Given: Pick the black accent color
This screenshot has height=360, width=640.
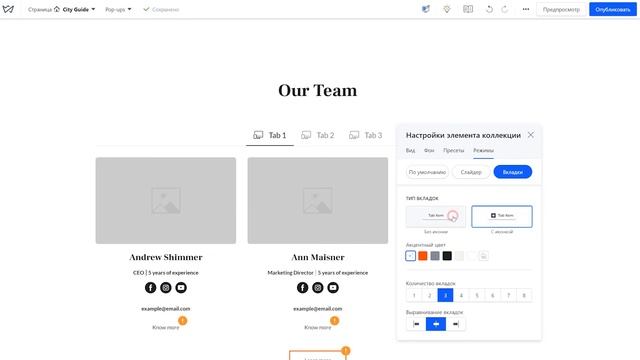Looking at the screenshot, I should tap(447, 256).
